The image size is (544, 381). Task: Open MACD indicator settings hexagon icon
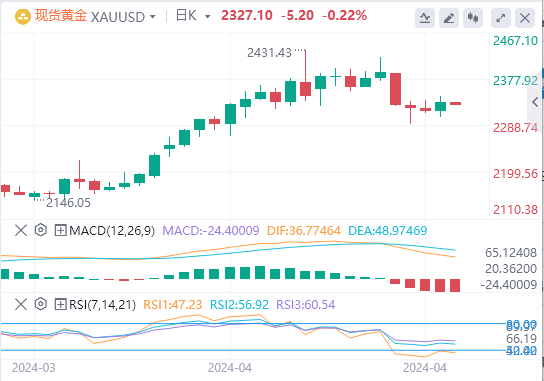pos(41,230)
